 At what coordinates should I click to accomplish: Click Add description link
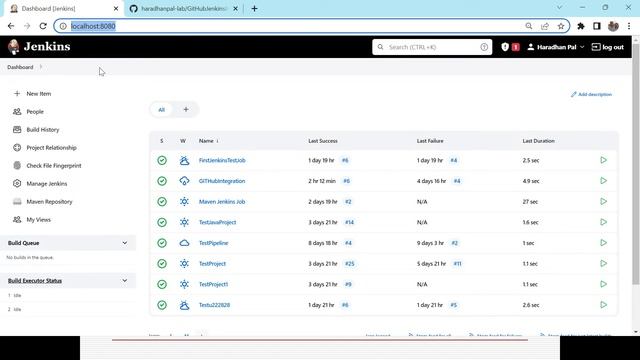(591, 94)
